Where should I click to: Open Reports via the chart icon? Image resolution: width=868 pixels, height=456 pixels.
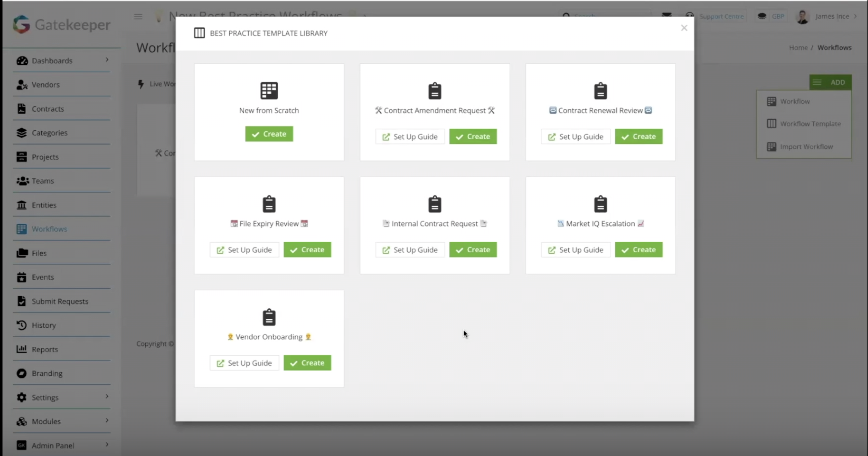click(x=21, y=349)
